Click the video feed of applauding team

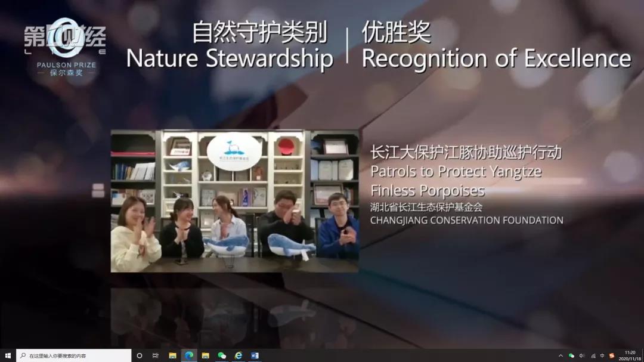tap(235, 201)
